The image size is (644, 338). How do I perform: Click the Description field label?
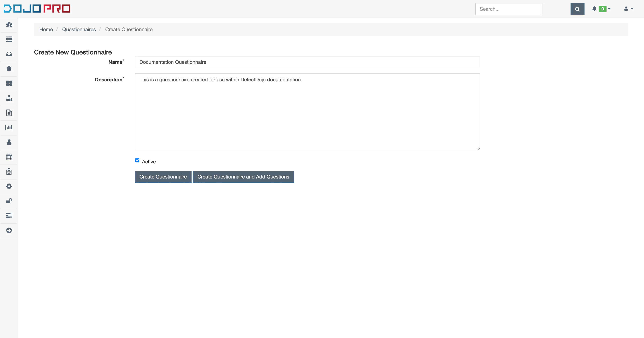109,79
